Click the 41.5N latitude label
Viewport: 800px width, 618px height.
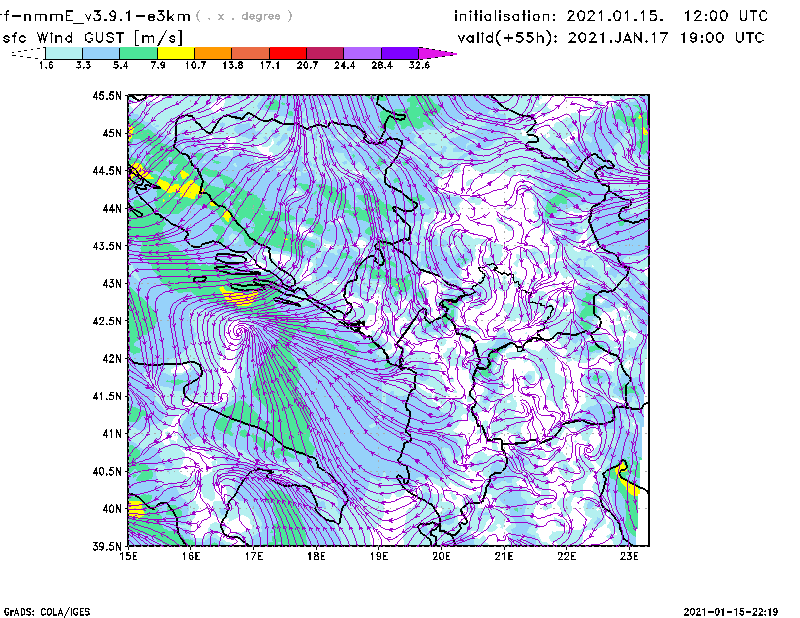107,396
